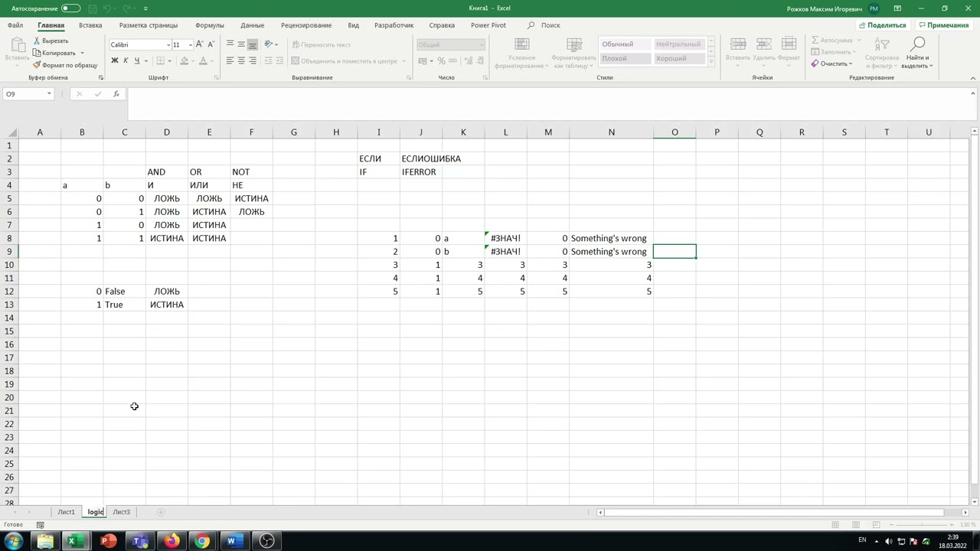Open the Файл tab
This screenshot has width=980, height=551.
tap(15, 25)
